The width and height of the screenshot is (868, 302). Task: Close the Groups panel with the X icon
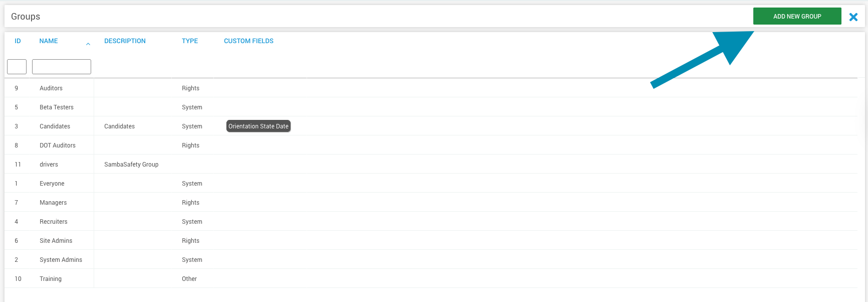pos(853,17)
